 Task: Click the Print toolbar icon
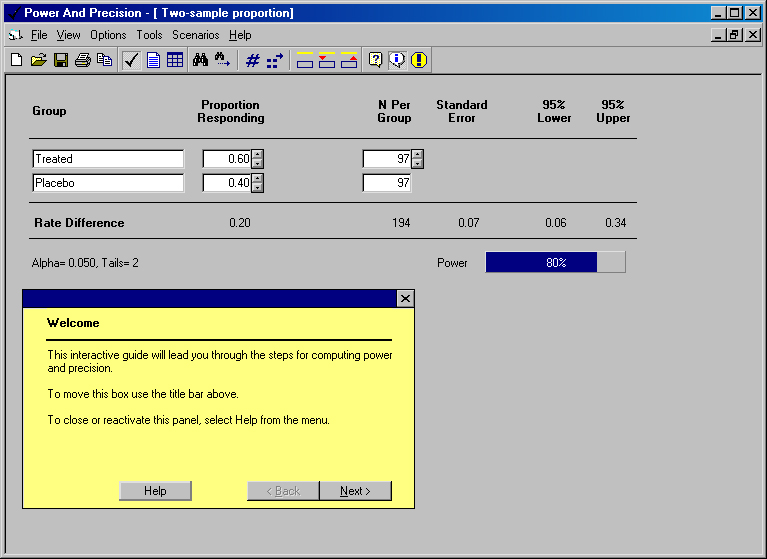click(x=83, y=60)
